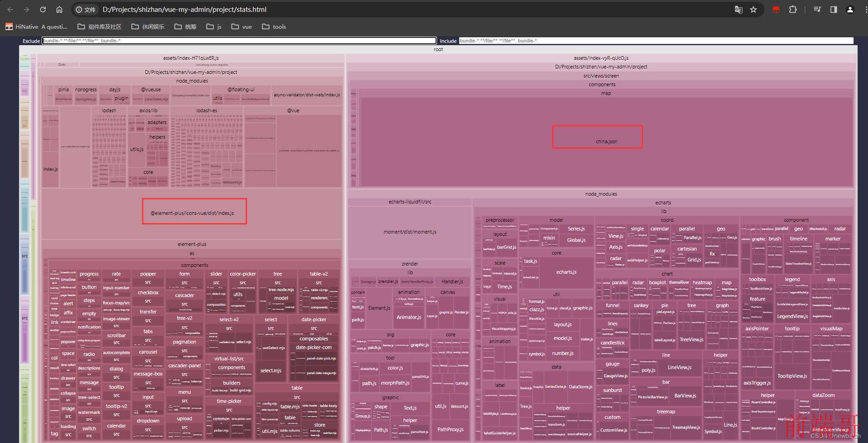This screenshot has height=443, width=868.
Task: Open the js bookmark folder
Action: 214,27
